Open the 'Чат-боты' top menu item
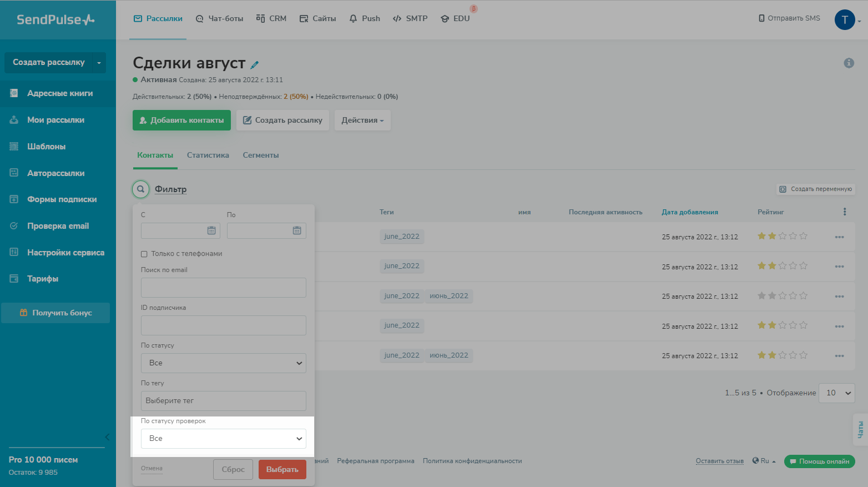868x487 pixels. point(220,19)
